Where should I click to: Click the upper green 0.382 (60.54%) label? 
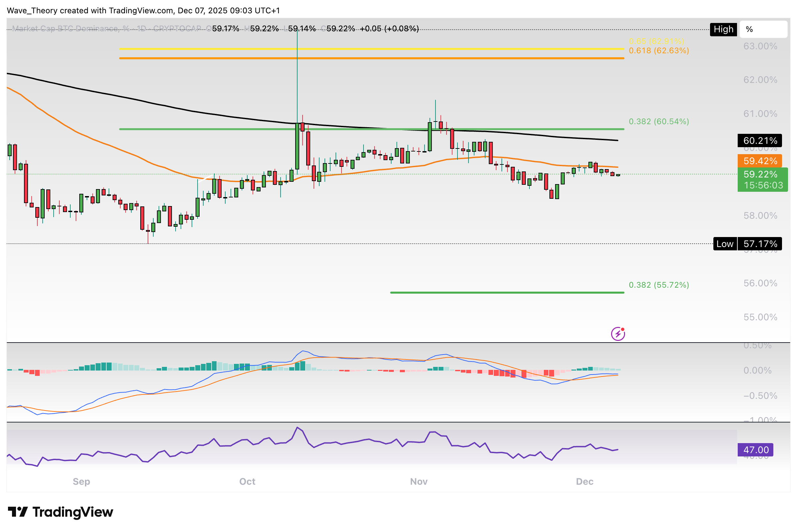[x=658, y=122]
